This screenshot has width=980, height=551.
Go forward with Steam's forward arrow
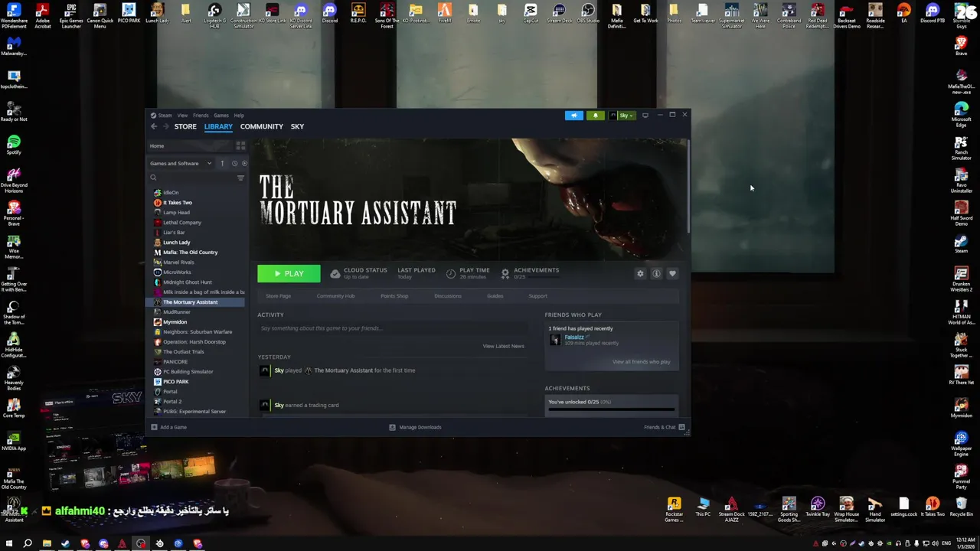(165, 126)
